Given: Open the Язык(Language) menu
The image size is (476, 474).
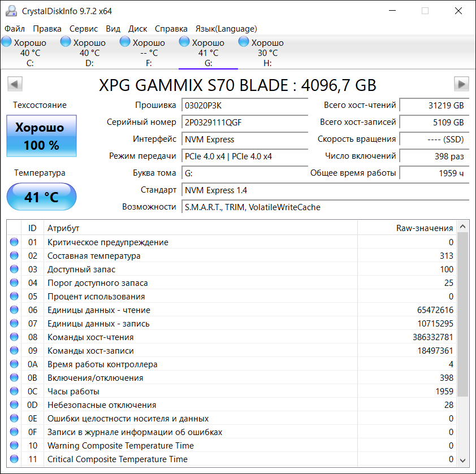Looking at the screenshot, I should pos(226,29).
